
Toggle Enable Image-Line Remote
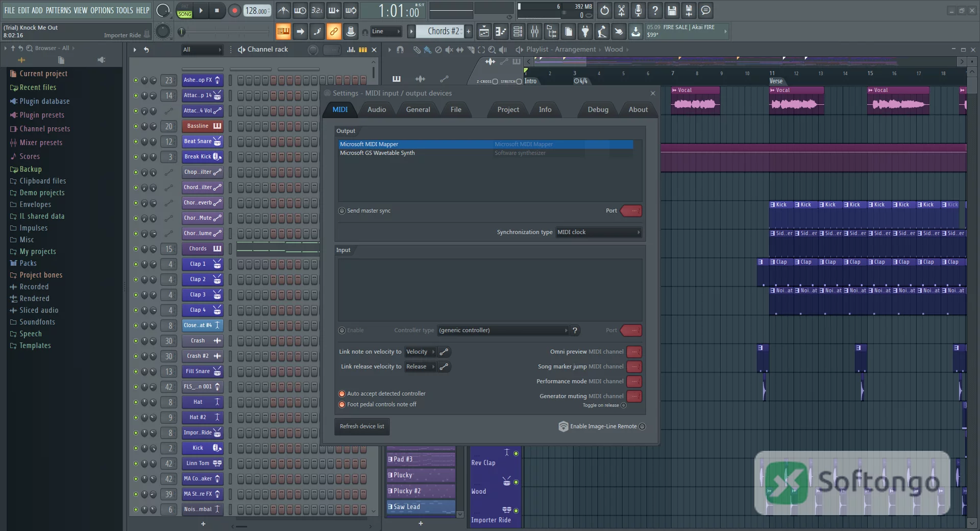642,426
